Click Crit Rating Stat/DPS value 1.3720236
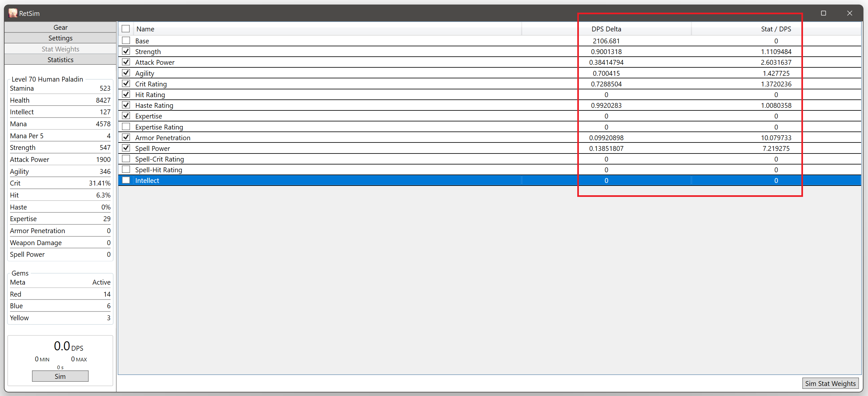868x396 pixels. (x=776, y=84)
